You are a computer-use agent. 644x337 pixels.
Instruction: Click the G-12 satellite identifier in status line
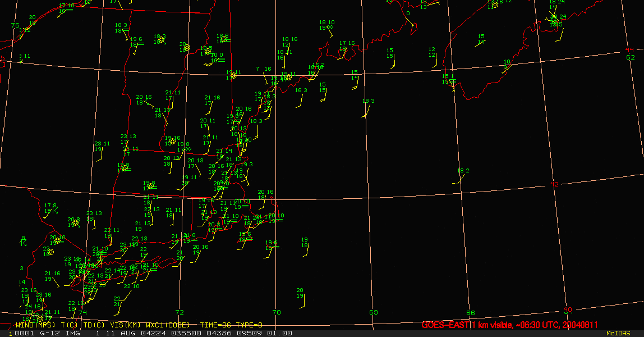point(50,333)
